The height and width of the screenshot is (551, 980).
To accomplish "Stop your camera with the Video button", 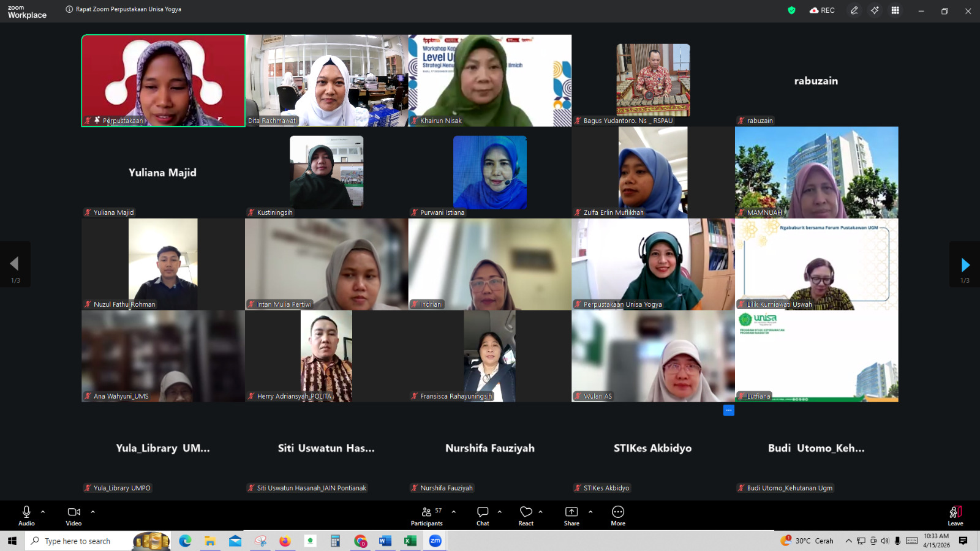I will [73, 515].
